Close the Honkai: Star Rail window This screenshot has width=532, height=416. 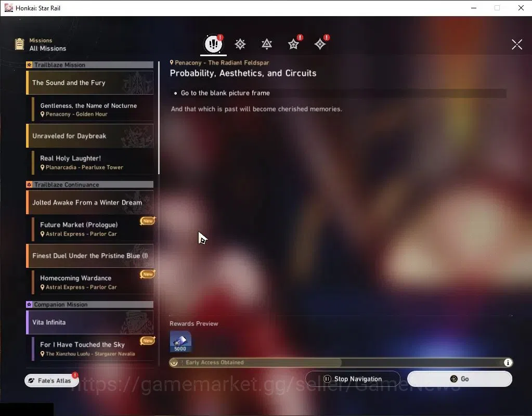[521, 8]
